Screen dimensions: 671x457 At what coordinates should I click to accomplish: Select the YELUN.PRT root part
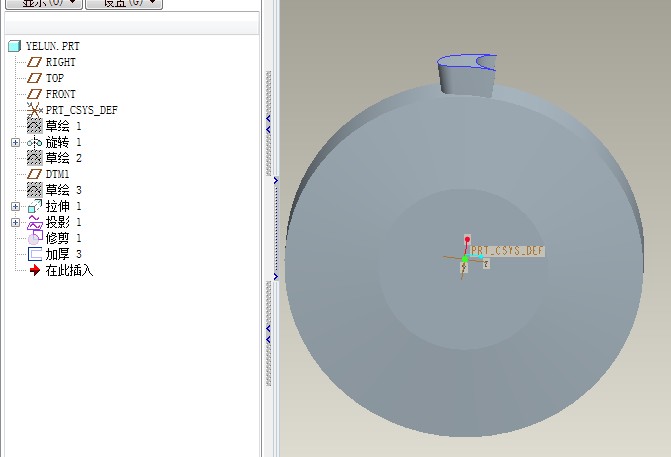(x=50, y=46)
